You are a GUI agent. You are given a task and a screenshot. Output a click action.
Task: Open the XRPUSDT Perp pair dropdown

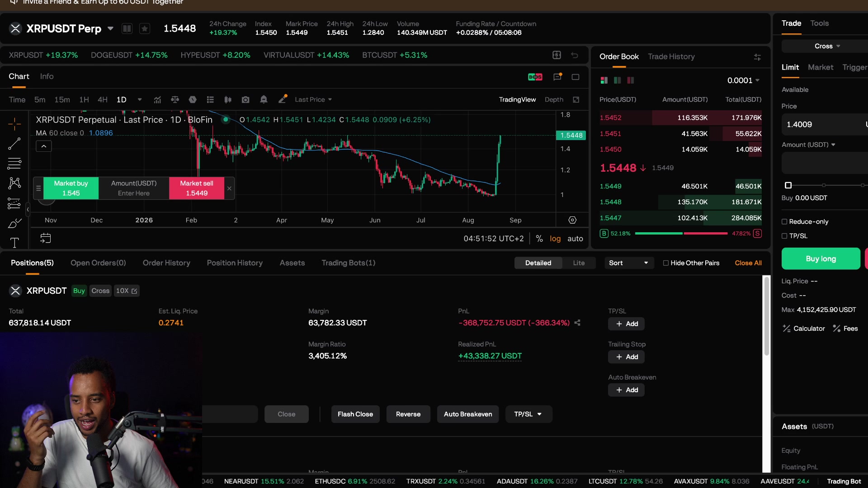tap(110, 28)
